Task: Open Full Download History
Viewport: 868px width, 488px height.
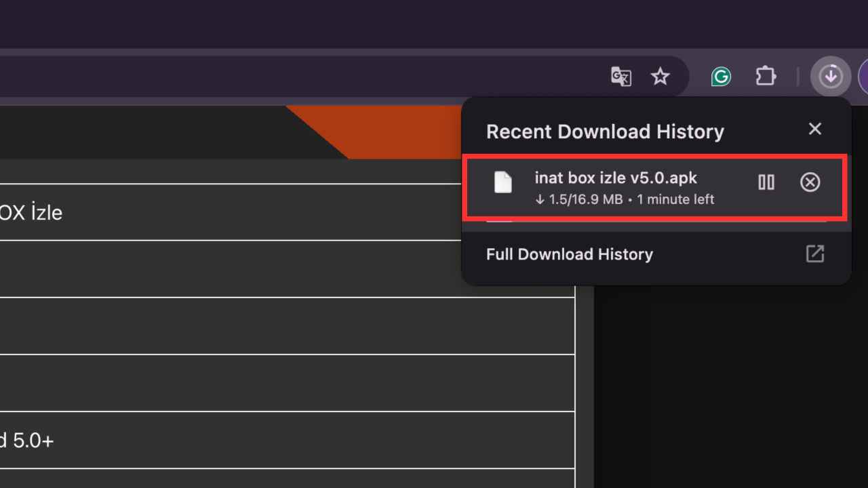Action: click(569, 254)
